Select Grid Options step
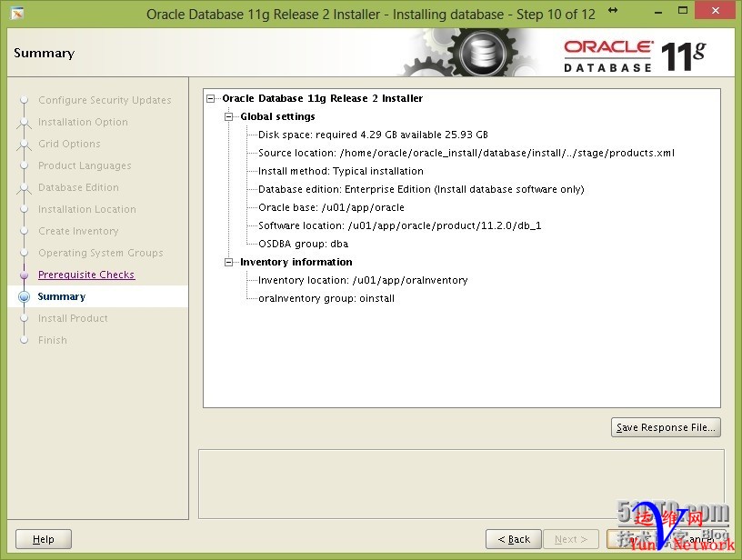742x560 pixels. point(69,144)
